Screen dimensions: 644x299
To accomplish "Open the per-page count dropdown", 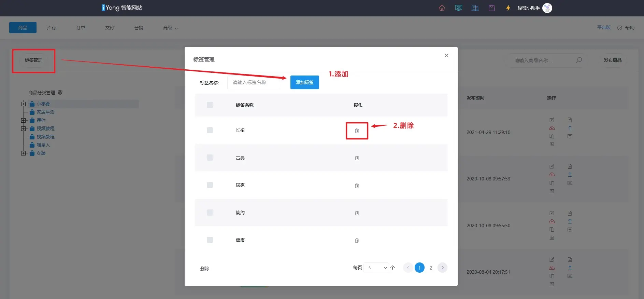I will 376,268.
